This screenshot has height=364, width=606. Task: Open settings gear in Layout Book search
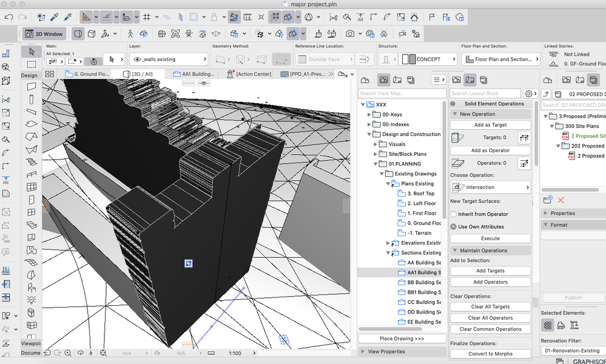click(x=529, y=93)
